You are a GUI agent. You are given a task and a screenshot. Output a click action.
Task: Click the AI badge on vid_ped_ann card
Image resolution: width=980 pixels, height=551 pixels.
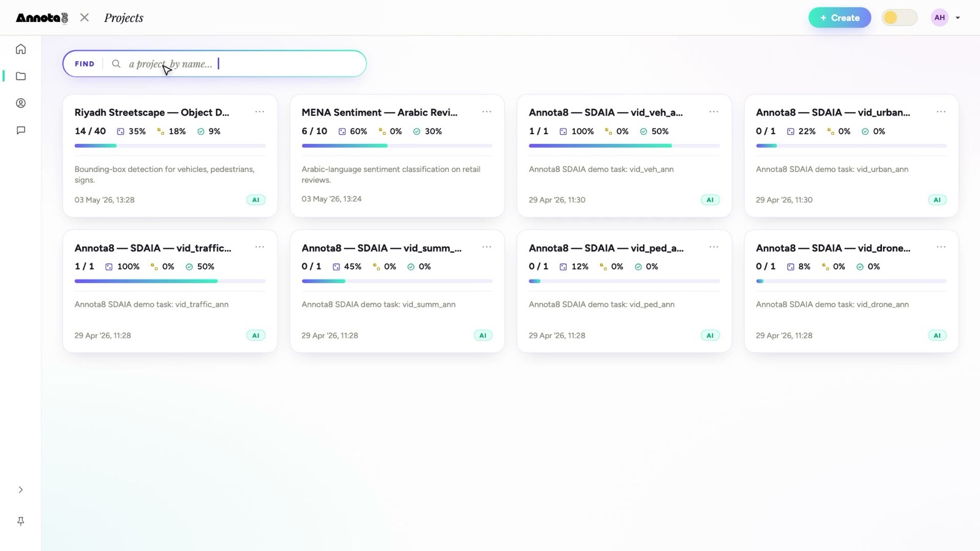tap(710, 335)
